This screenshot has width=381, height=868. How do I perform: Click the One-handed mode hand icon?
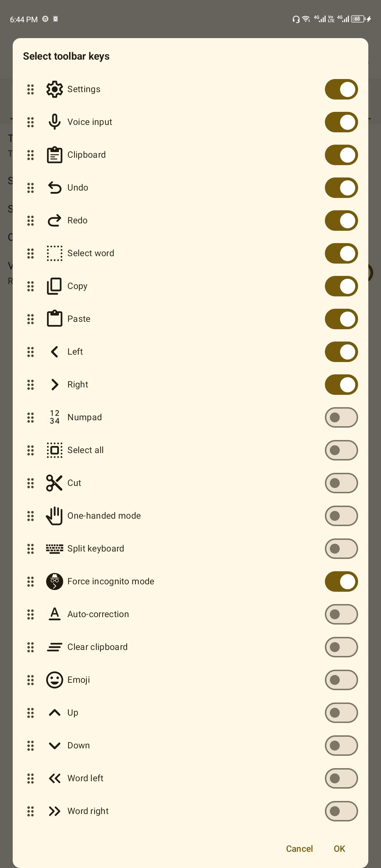pos(55,516)
